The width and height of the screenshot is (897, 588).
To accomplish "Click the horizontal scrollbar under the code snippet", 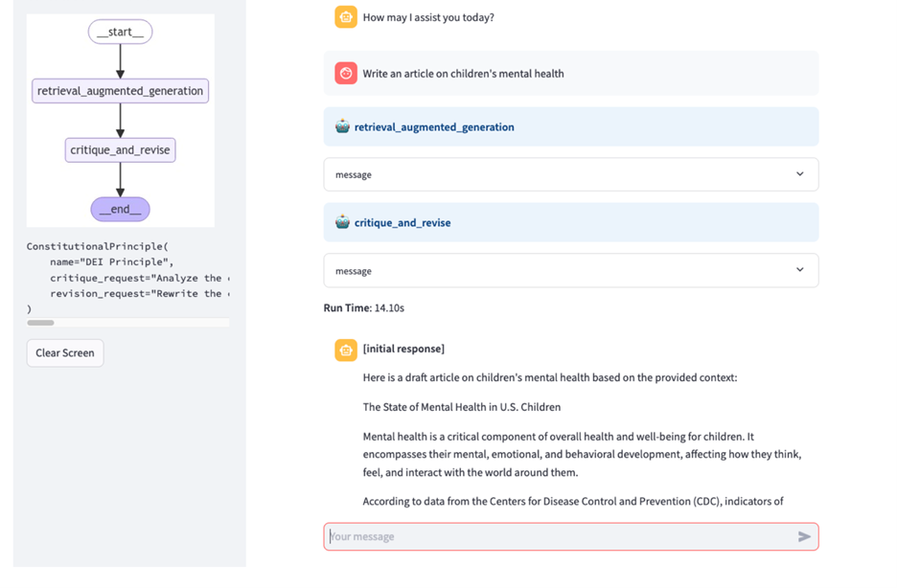I will click(x=39, y=323).
